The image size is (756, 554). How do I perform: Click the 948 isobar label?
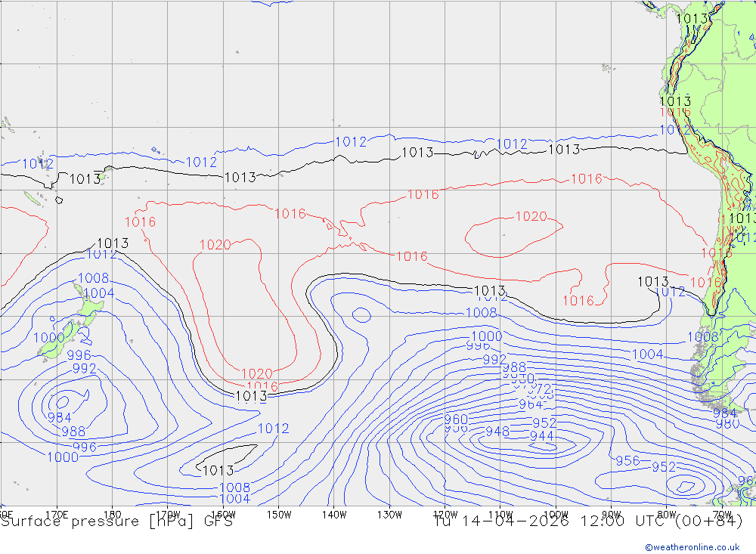(x=497, y=431)
